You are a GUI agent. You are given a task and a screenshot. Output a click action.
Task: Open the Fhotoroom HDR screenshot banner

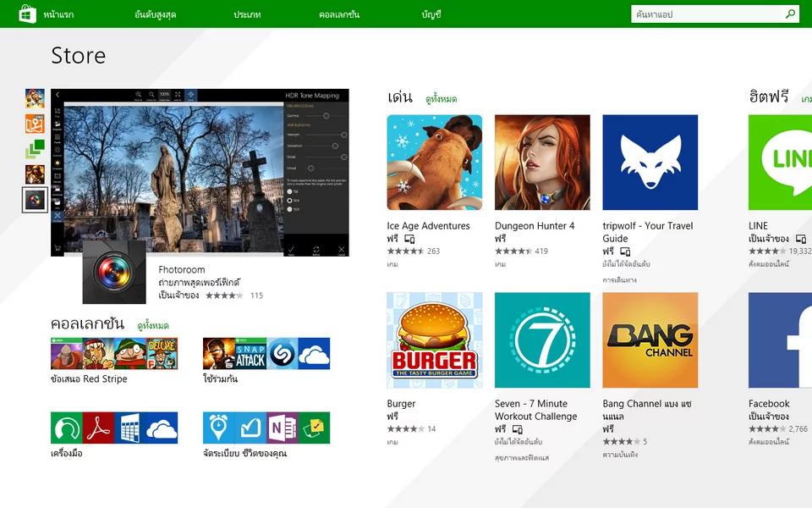coord(200,172)
